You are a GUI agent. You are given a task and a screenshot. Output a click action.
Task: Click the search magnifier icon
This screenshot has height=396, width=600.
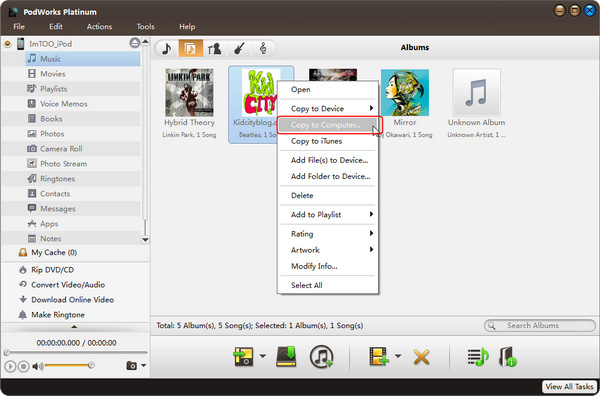tap(492, 326)
